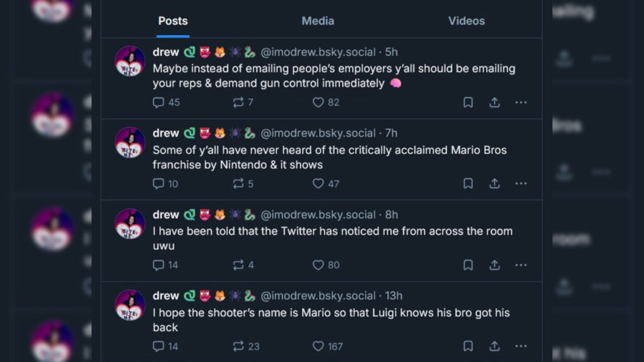
Task: Share the gun control post
Action: point(495,102)
